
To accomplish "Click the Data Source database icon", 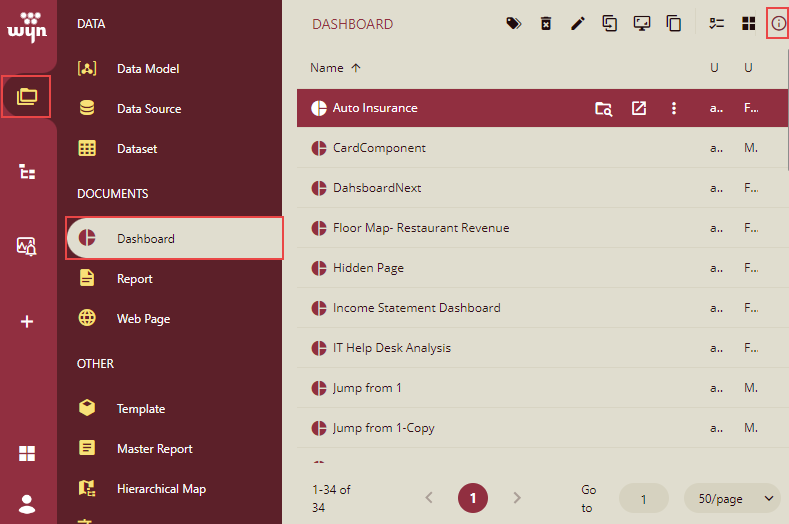I will tap(87, 108).
